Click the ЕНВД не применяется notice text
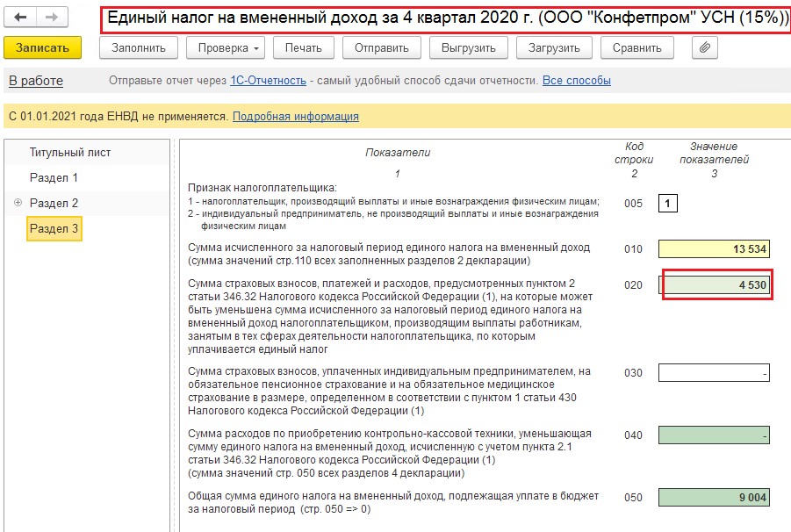The image size is (791, 532). coord(118,117)
